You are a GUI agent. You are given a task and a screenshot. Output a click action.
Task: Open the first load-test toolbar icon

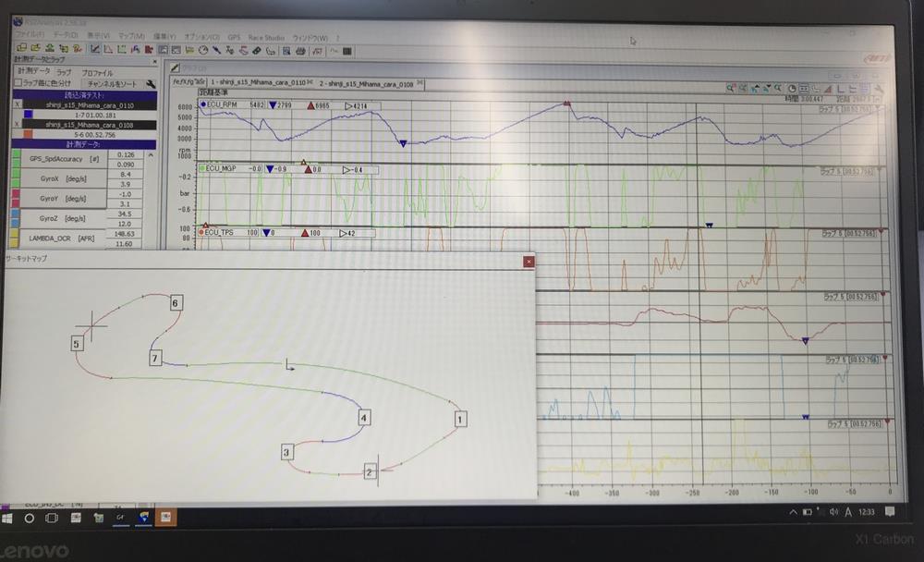(22, 48)
